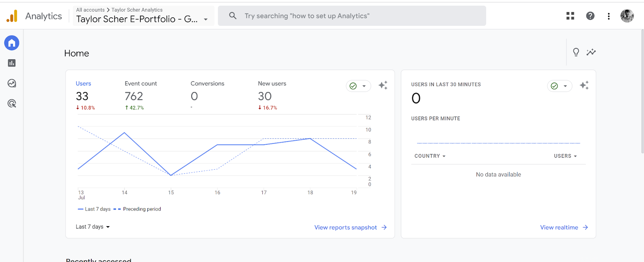Click the Preceding period legend entry
This screenshot has height=262, width=644.
pos(137,209)
